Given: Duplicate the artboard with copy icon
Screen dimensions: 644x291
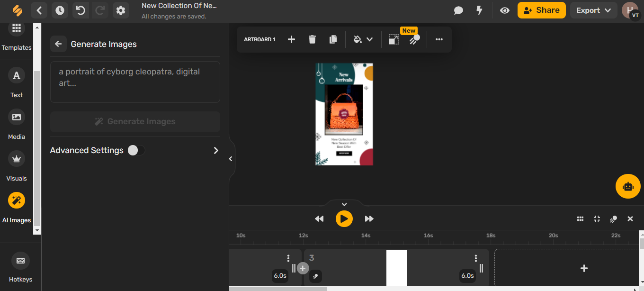Looking at the screenshot, I should tap(333, 39).
